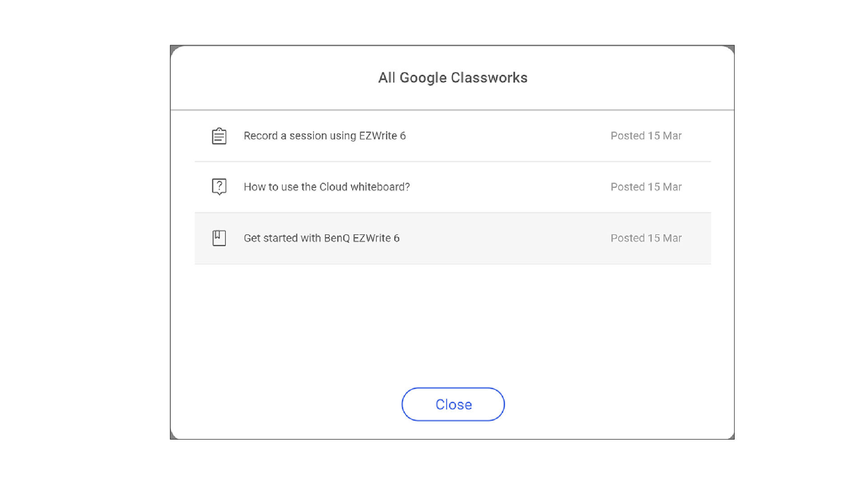
Task: Click the "All Google Classworks" heading
Action: tap(453, 78)
